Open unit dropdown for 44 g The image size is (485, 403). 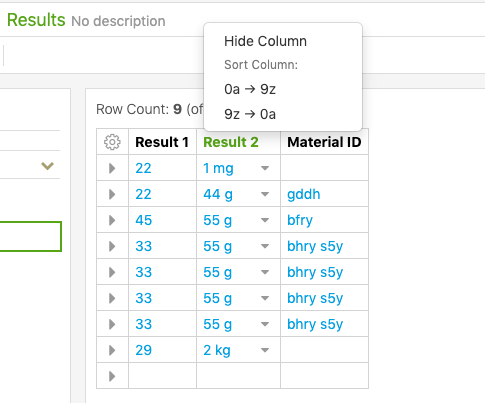(x=265, y=194)
